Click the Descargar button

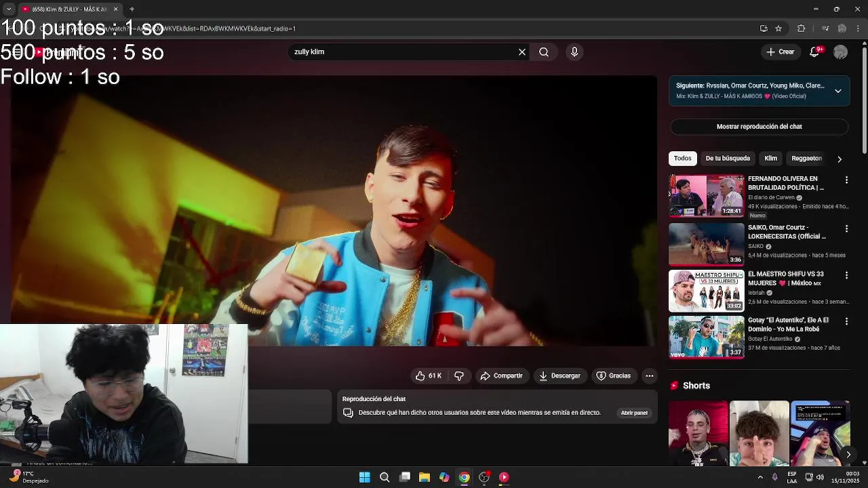click(559, 375)
